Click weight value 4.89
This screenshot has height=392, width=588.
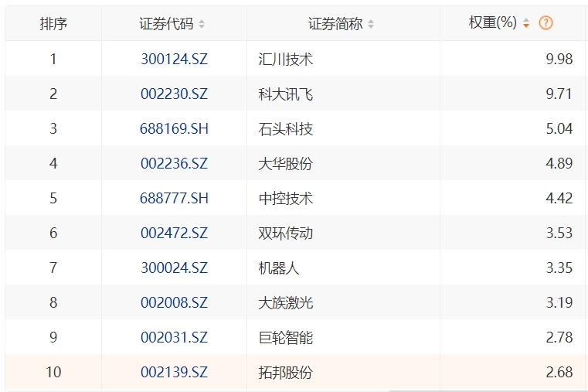[x=559, y=164]
